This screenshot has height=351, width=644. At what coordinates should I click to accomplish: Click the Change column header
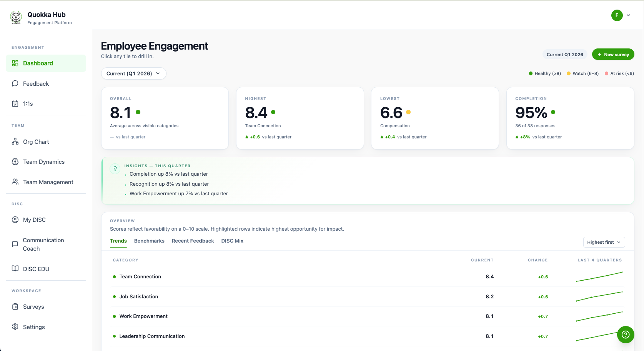click(x=537, y=260)
